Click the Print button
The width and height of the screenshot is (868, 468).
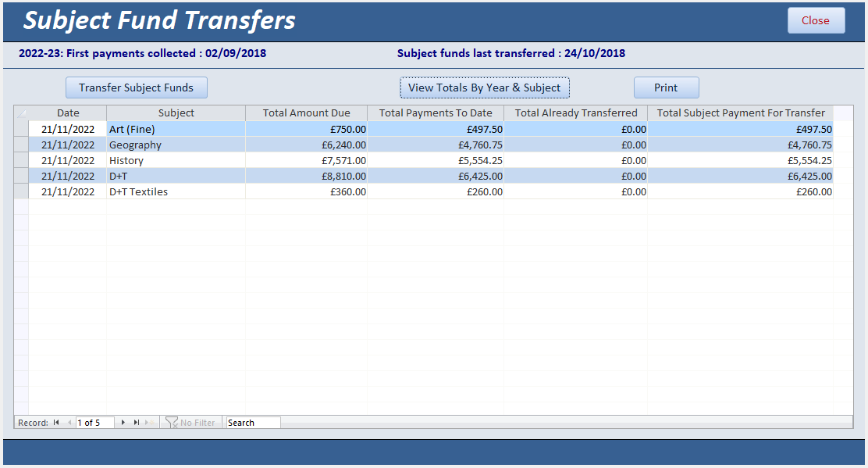pyautogui.click(x=666, y=88)
